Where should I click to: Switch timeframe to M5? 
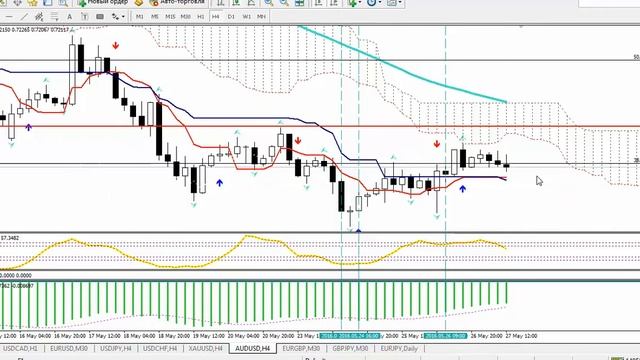155,16
